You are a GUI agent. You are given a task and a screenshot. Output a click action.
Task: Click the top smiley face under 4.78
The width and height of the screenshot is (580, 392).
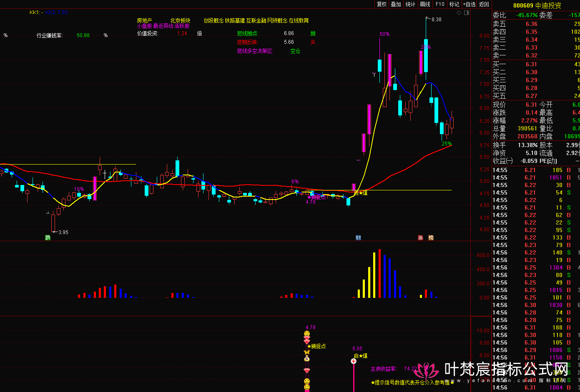pos(307,334)
